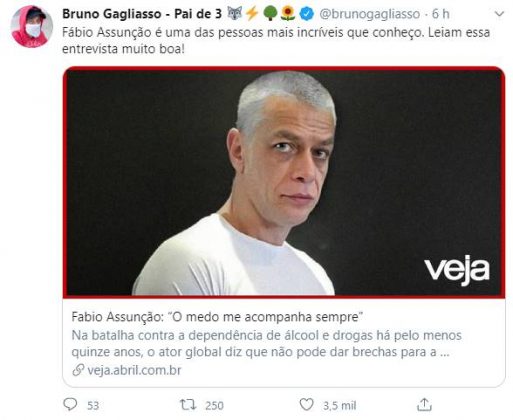The image size is (513, 420).
Task: Open the 6 h timestamp link
Action: pyautogui.click(x=441, y=14)
